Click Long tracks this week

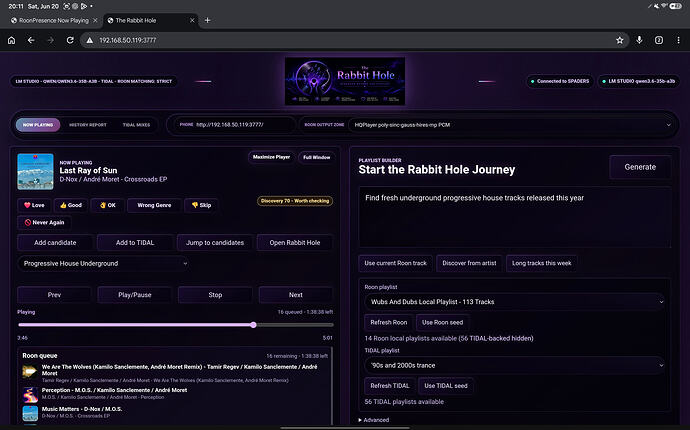click(542, 263)
